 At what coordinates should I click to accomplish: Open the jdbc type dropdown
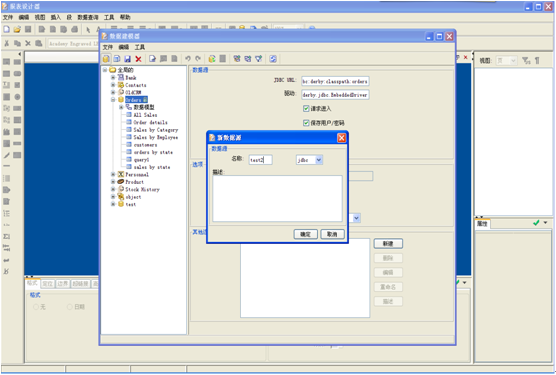[x=318, y=160]
